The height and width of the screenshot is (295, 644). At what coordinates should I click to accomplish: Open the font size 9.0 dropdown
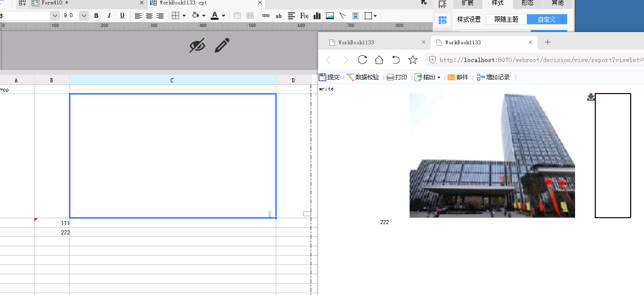point(84,16)
